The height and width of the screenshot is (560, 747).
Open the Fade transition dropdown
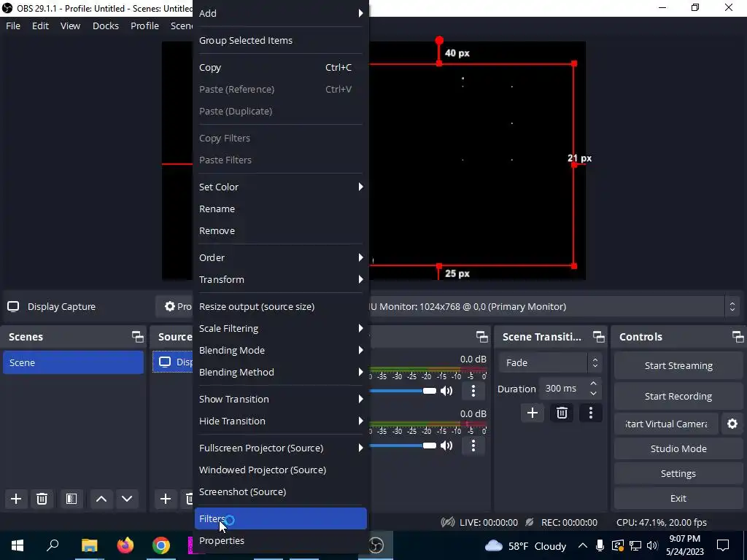[x=550, y=363]
